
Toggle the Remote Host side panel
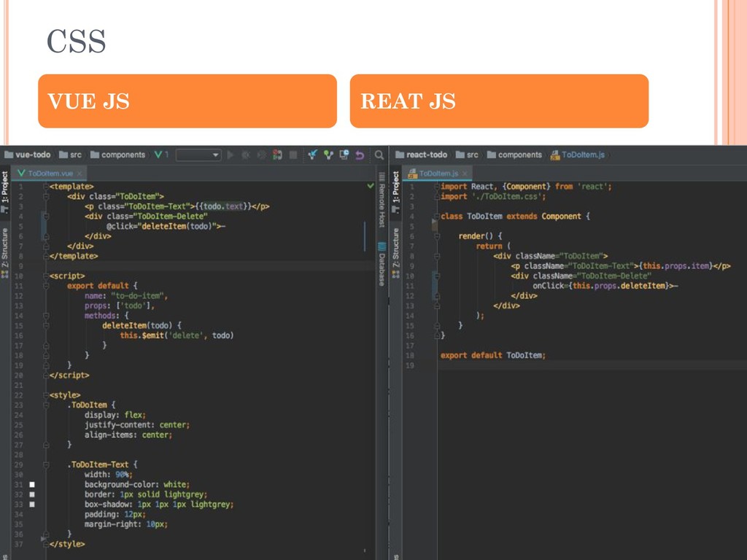coord(382,200)
